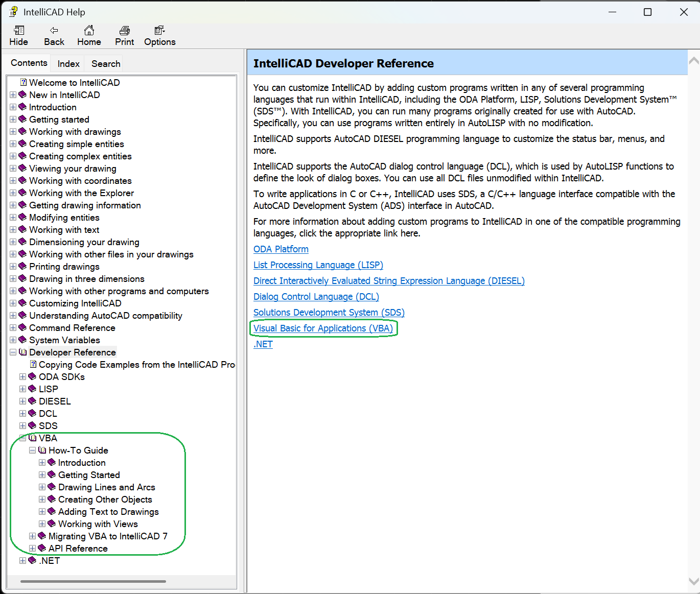700x594 pixels.
Task: Click the book icon beside Migrating VBA to IntelliCAD 7
Action: [42, 536]
